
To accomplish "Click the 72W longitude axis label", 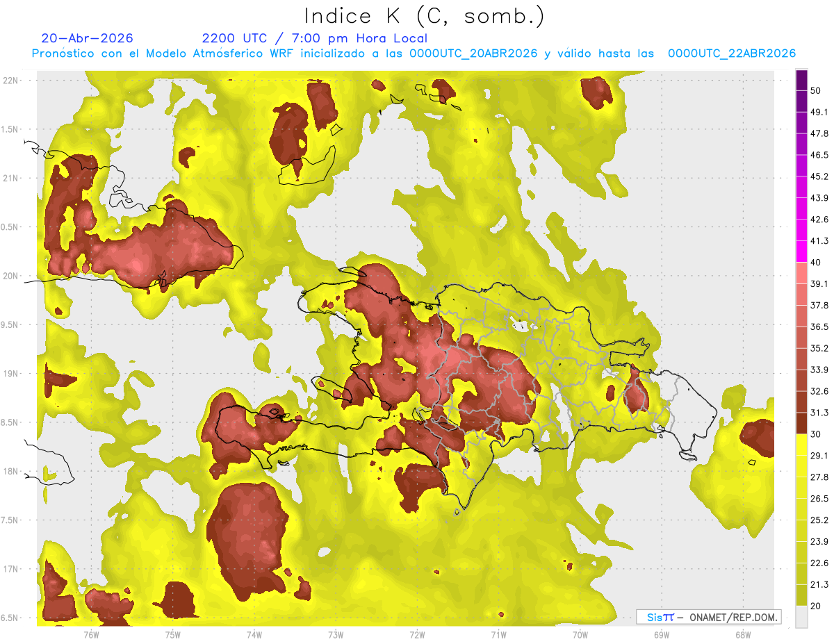I will (x=417, y=634).
